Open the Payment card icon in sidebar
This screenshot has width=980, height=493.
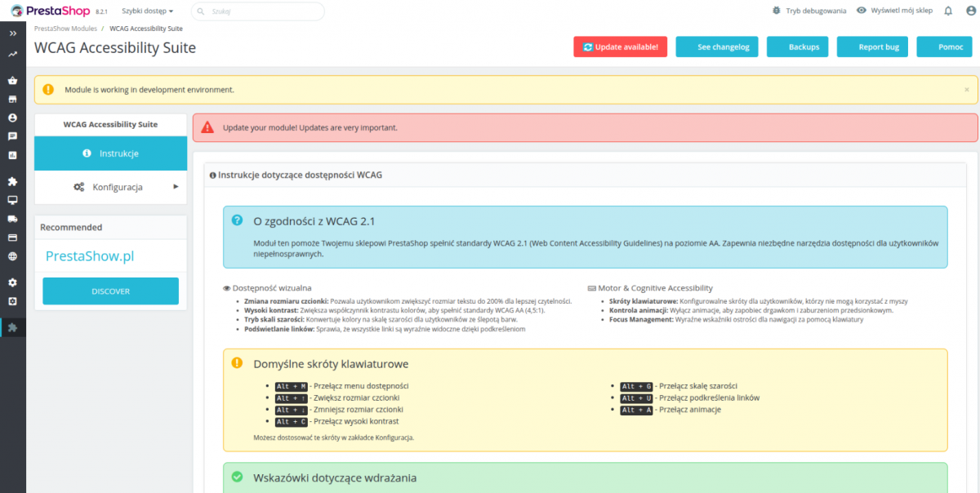[13, 238]
